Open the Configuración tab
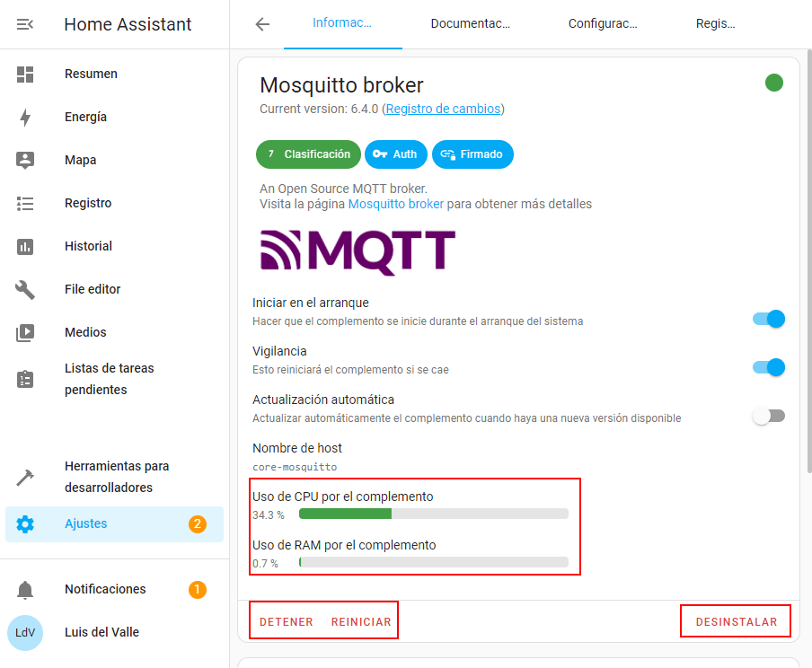Screen dimensions: 812x668 pos(603,24)
